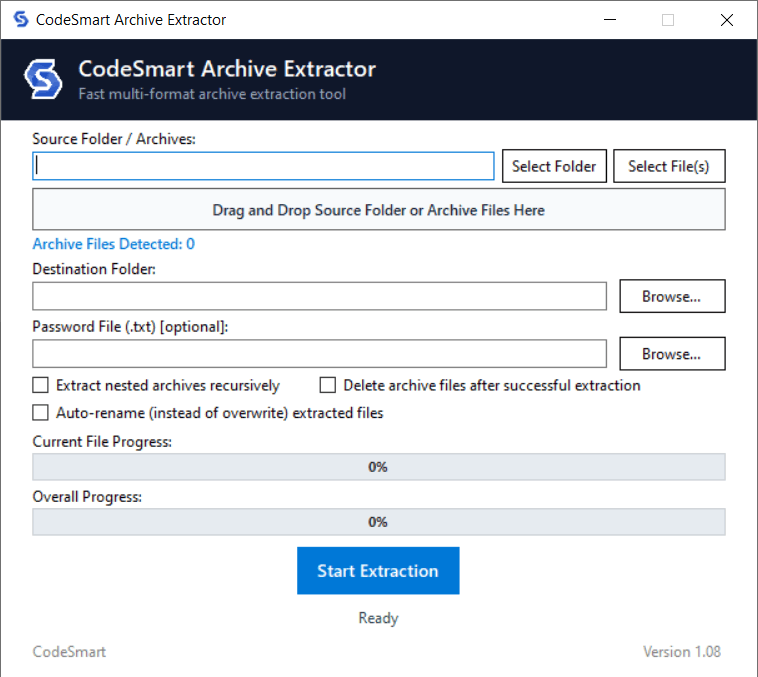Click the Select File(s) button

(669, 166)
